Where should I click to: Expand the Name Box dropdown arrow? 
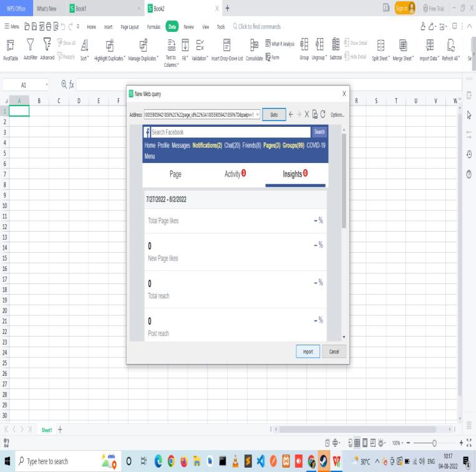tap(46, 85)
